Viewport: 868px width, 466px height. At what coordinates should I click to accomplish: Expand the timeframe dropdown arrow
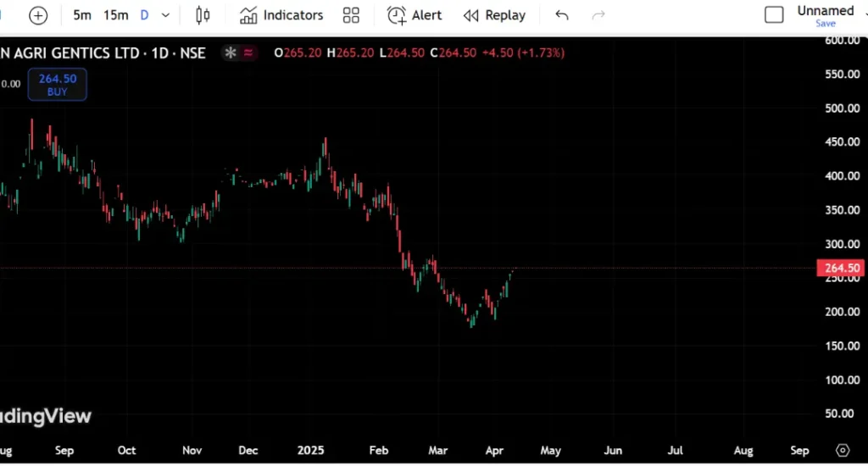165,15
